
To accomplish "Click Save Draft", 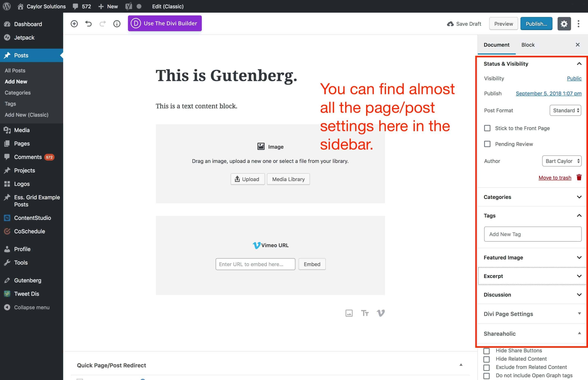I will click(x=464, y=24).
